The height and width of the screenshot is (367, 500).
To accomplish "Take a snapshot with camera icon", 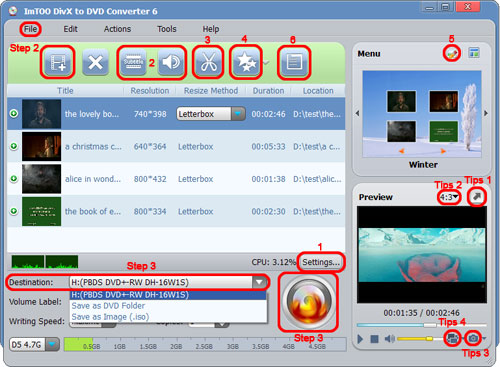I will pyautogui.click(x=473, y=338).
